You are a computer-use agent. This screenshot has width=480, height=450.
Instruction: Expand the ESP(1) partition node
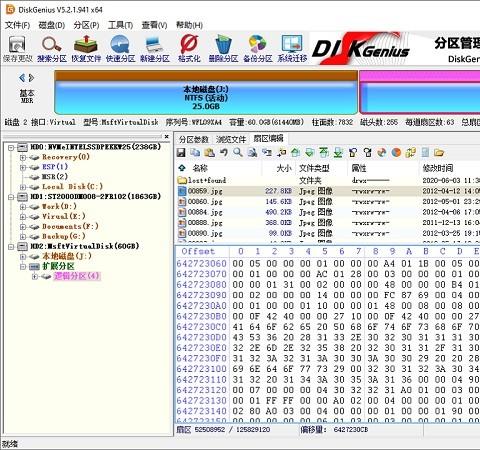click(23, 167)
